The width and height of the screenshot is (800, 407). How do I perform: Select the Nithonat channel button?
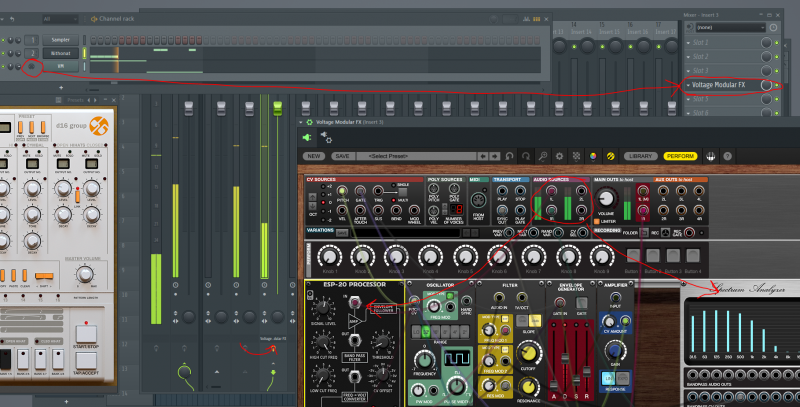pos(60,53)
